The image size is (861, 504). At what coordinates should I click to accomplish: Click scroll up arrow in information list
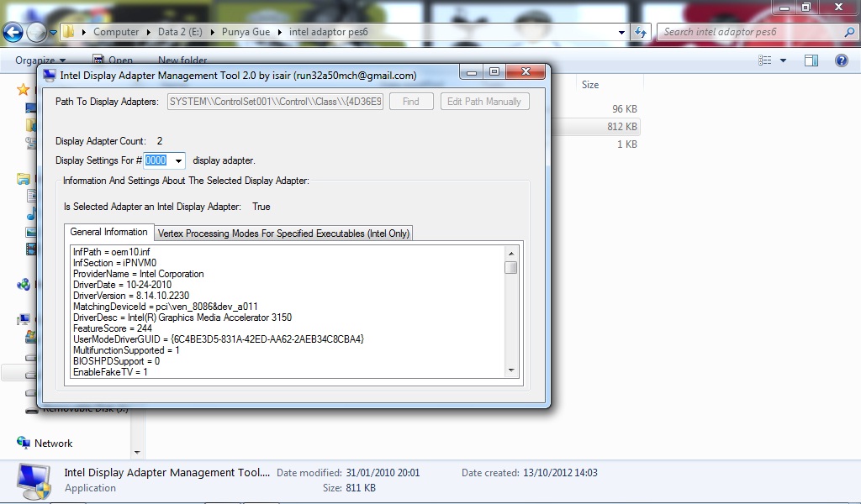coord(511,254)
